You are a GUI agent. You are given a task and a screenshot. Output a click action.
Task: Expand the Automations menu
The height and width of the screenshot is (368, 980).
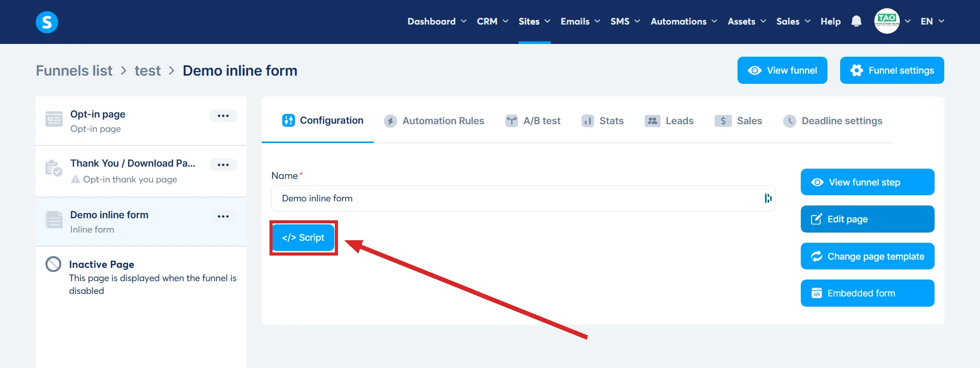(x=684, y=21)
